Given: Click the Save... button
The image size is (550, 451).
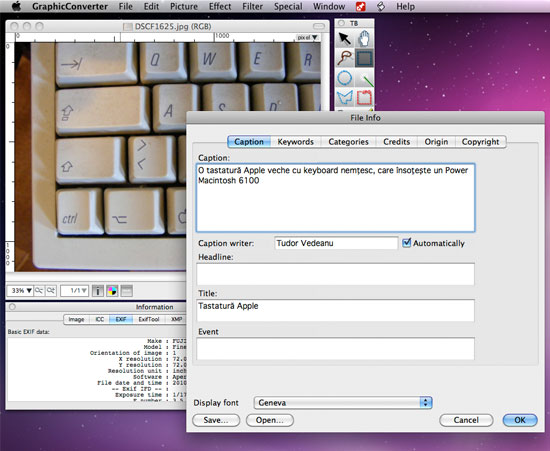Looking at the screenshot, I should [x=216, y=420].
